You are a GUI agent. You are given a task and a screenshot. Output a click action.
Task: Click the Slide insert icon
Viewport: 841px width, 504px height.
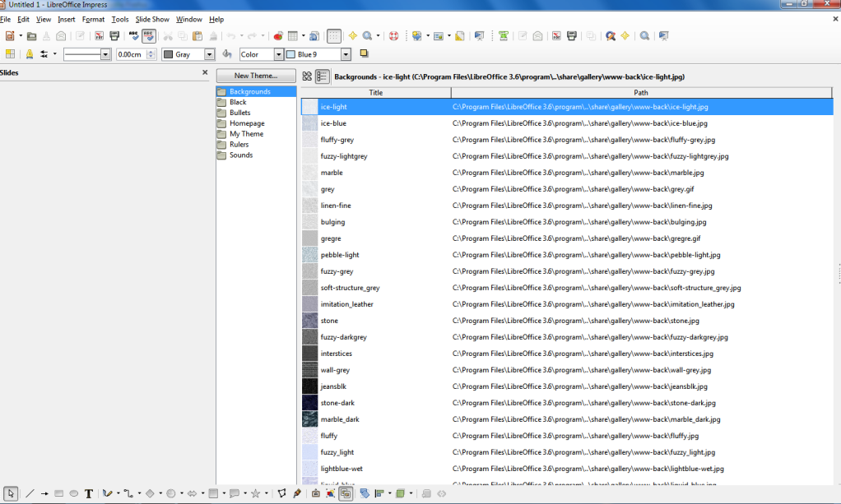[x=416, y=36]
